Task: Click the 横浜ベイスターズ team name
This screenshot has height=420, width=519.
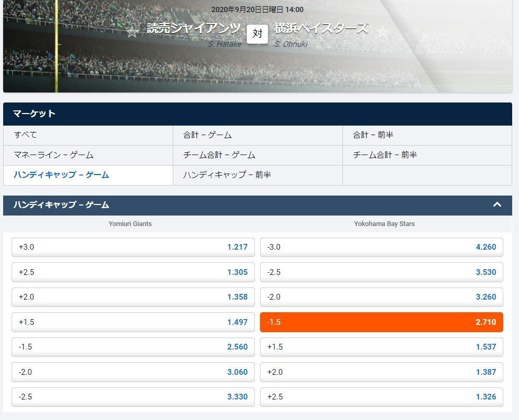Action: coord(321,28)
